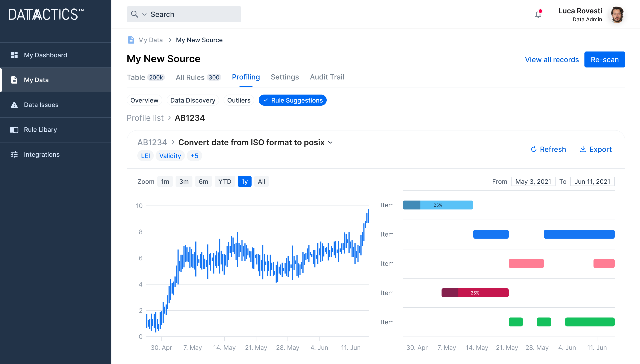The image size is (640, 364).
Task: Click View all records link
Action: [x=552, y=59]
